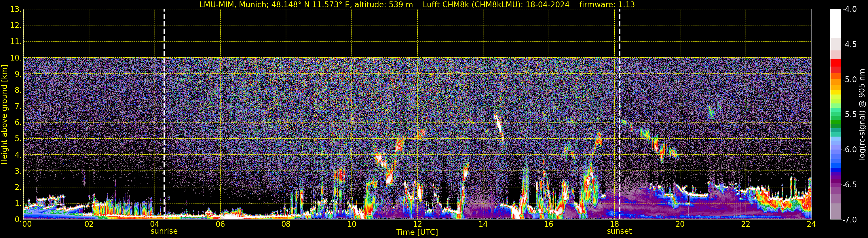Click the time tick label 20
Screen dimensions: 868x238
click(680, 224)
